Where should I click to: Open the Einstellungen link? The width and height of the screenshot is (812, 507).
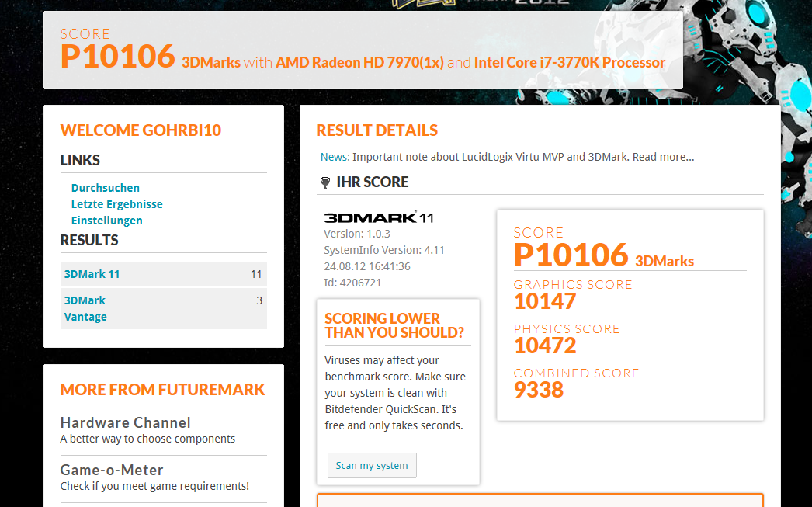[x=106, y=220]
